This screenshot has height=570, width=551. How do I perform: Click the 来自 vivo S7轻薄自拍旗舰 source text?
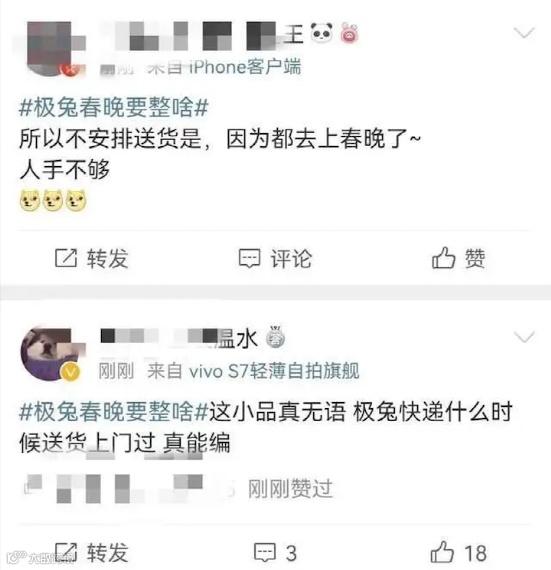coord(253,371)
